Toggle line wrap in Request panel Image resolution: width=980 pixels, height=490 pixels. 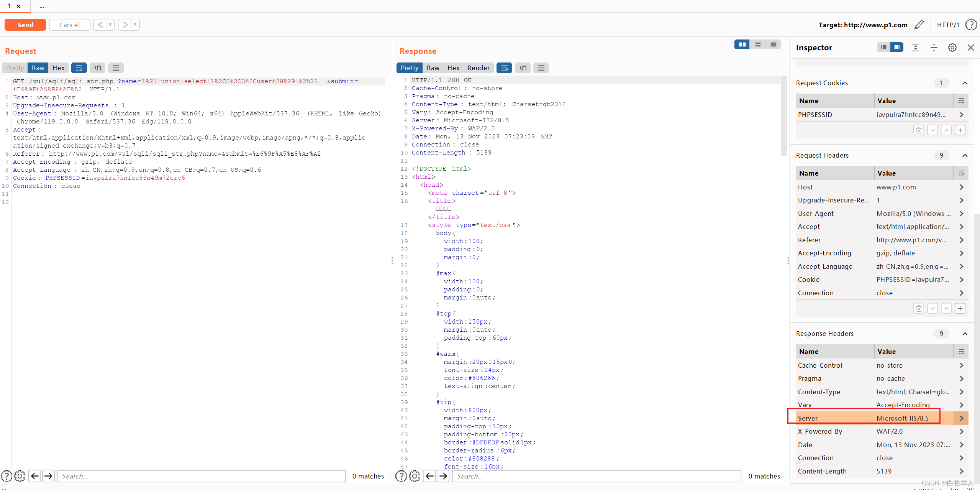click(x=79, y=68)
